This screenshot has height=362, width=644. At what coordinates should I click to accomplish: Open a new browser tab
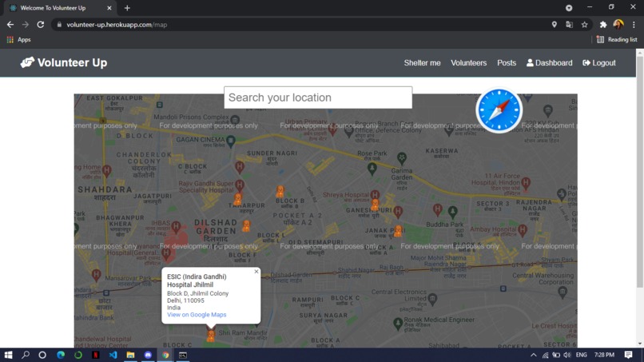click(127, 8)
